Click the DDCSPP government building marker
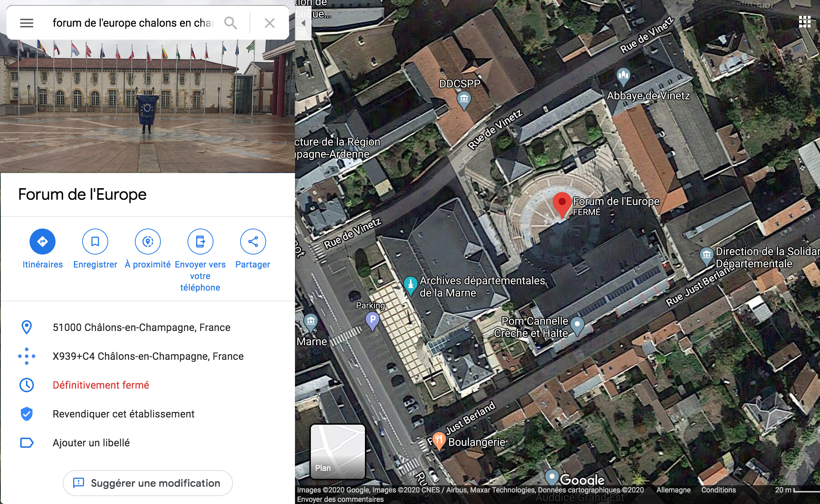 click(464, 100)
